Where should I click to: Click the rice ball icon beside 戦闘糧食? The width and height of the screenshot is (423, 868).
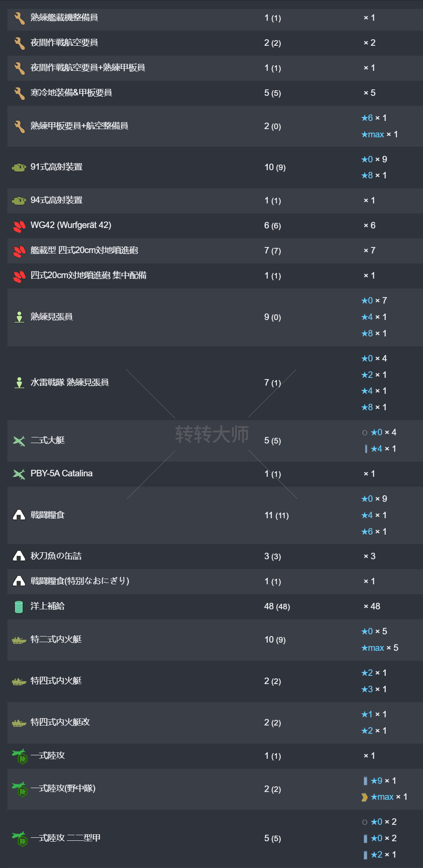19,515
